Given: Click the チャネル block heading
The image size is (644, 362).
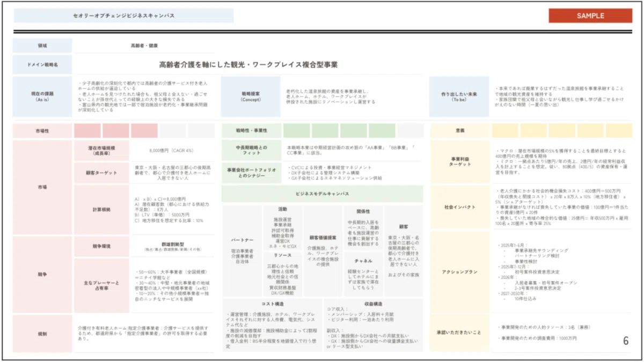Looking at the screenshot, I should [x=363, y=261].
